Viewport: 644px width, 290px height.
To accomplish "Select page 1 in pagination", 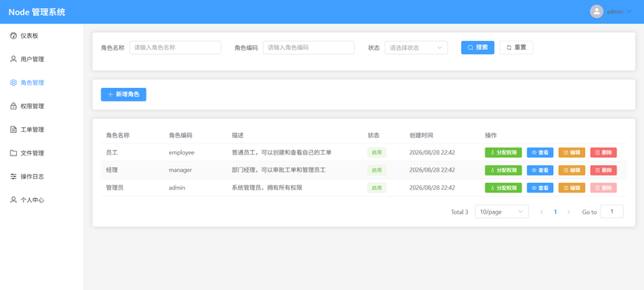I will tap(555, 212).
